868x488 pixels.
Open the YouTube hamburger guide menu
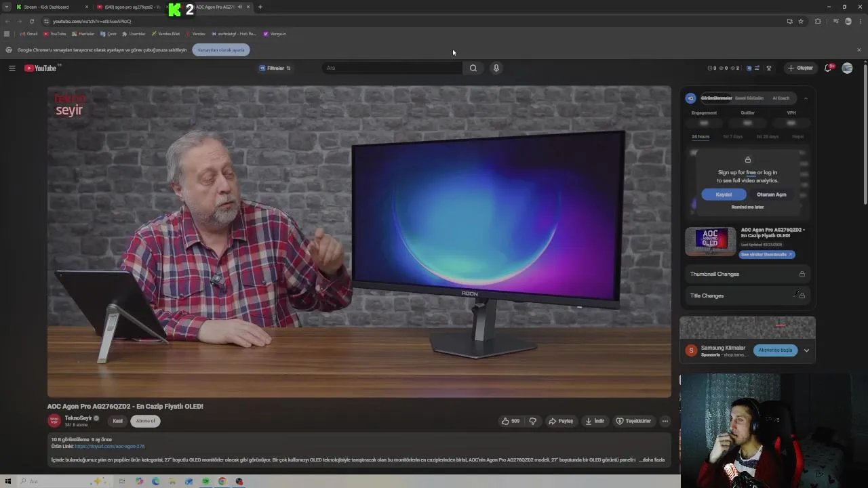[x=12, y=68]
